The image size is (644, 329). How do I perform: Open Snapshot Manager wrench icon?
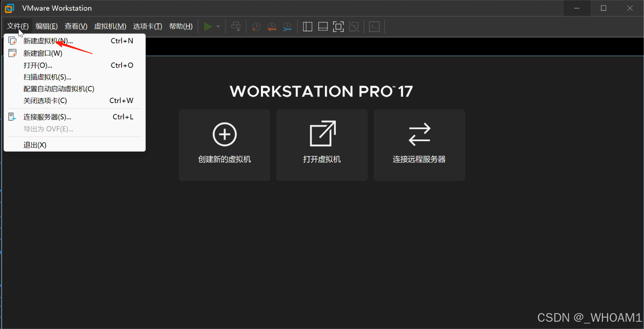(287, 27)
